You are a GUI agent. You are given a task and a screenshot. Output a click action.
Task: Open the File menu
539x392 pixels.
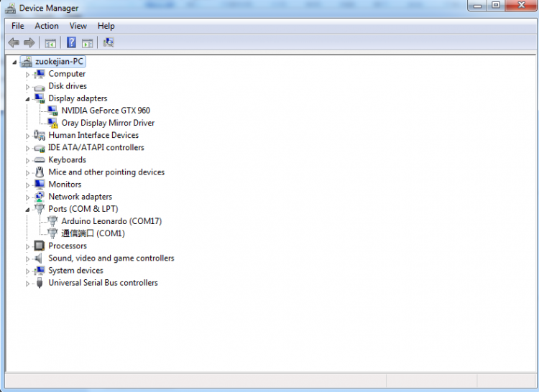(x=18, y=26)
